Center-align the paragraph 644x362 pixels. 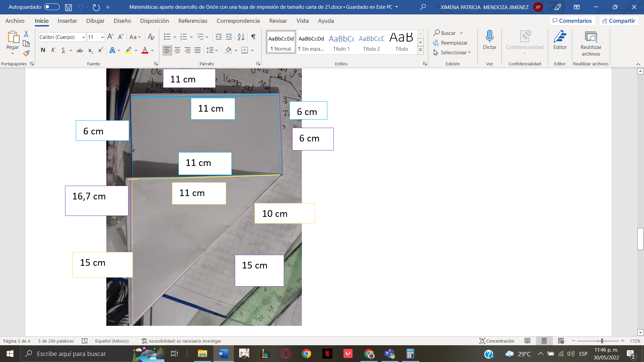(177, 50)
